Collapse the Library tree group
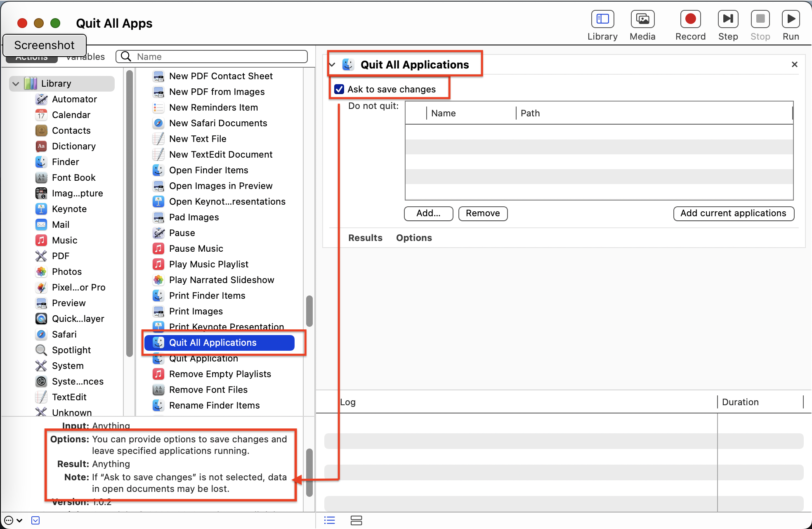 pyautogui.click(x=16, y=84)
